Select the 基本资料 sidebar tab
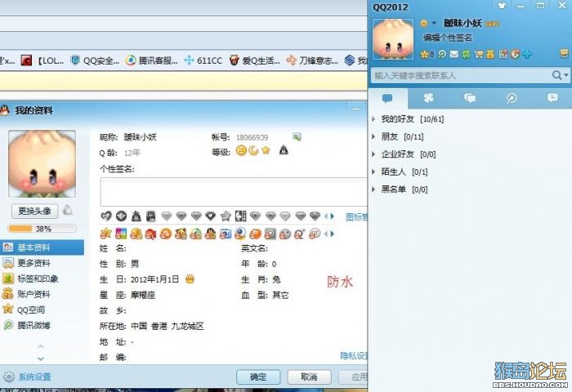This screenshot has height=392, width=572. [x=42, y=247]
